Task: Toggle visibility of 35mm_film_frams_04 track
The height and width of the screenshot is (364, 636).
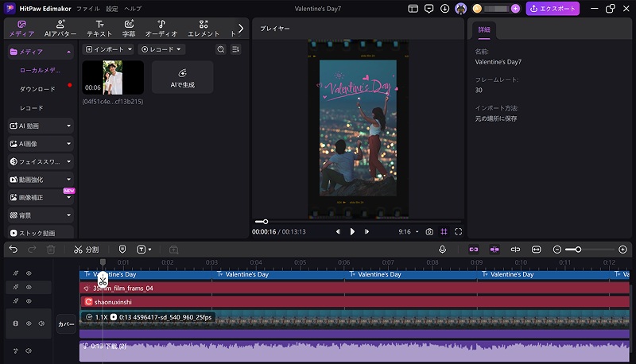Action: tap(29, 287)
